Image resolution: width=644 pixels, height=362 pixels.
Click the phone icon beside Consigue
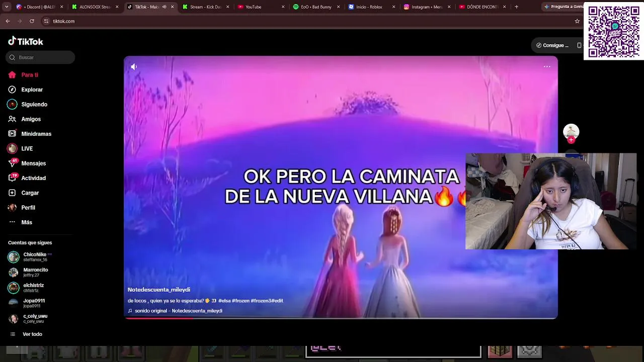(579, 45)
